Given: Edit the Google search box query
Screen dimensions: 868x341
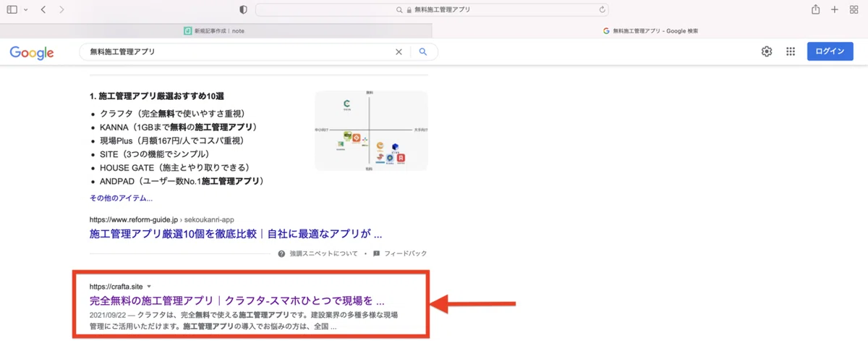Looking at the screenshot, I should coord(239,52).
